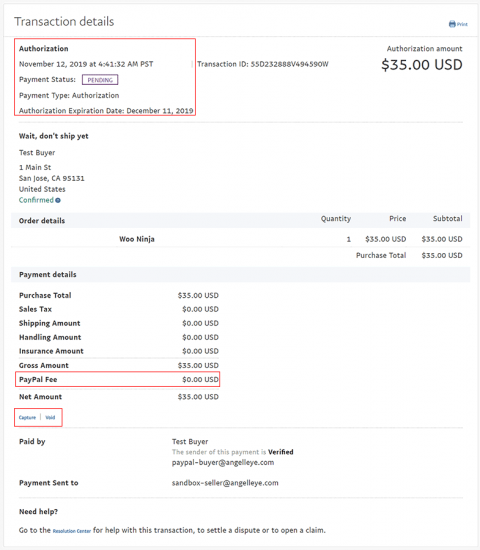Click the Order details section header
Screen dimensions: 480x550
point(42,221)
